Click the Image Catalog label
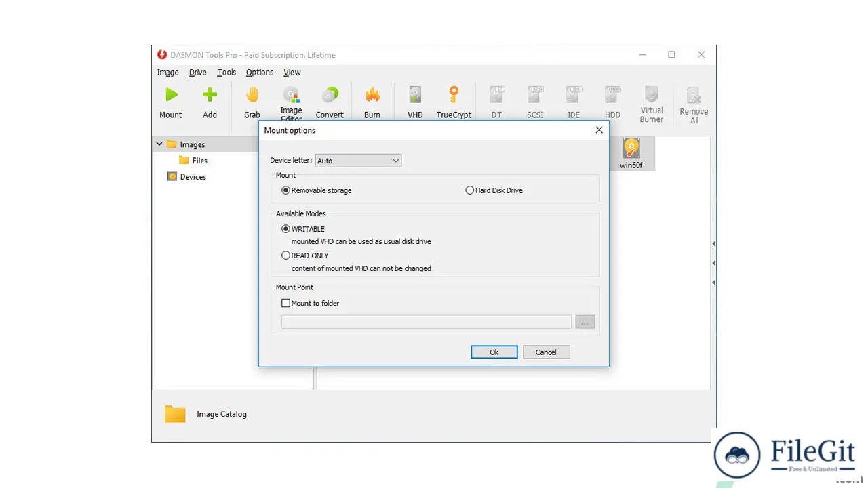 coord(222,414)
